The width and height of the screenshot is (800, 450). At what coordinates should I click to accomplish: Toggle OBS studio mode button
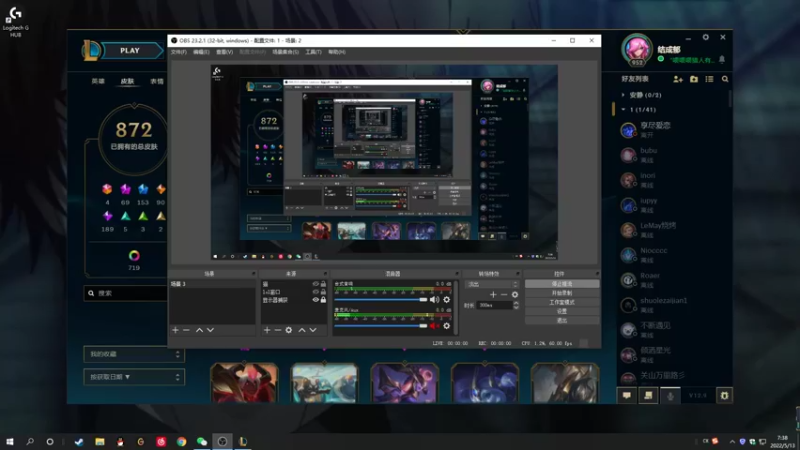pos(562,302)
